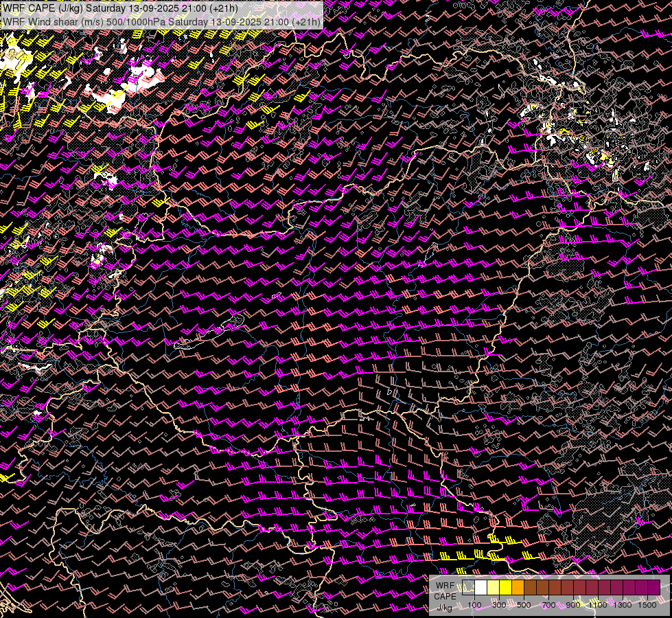Screen dimensions: 672x618
Task: Click the white-outlined lake in map center
Action: [x=209, y=333]
